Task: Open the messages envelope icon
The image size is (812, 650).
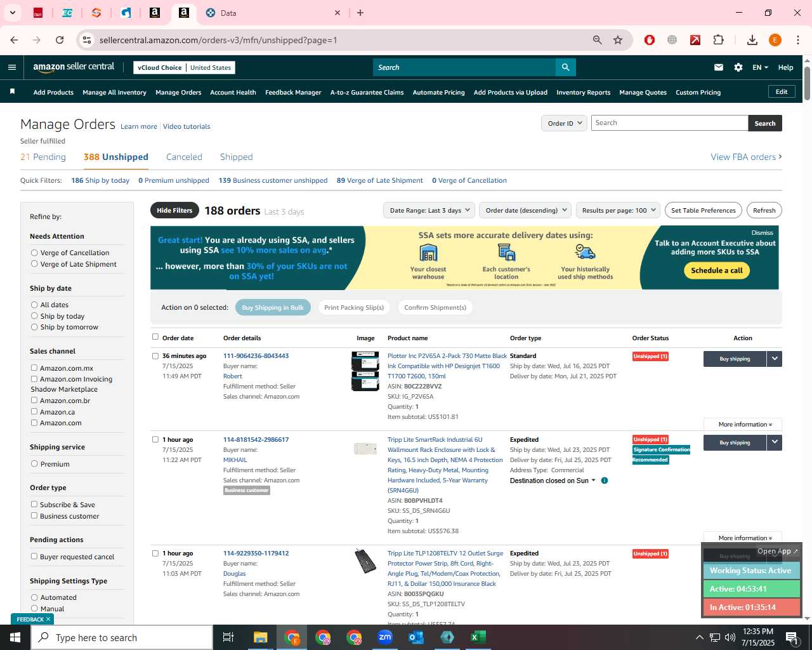Action: click(x=719, y=67)
